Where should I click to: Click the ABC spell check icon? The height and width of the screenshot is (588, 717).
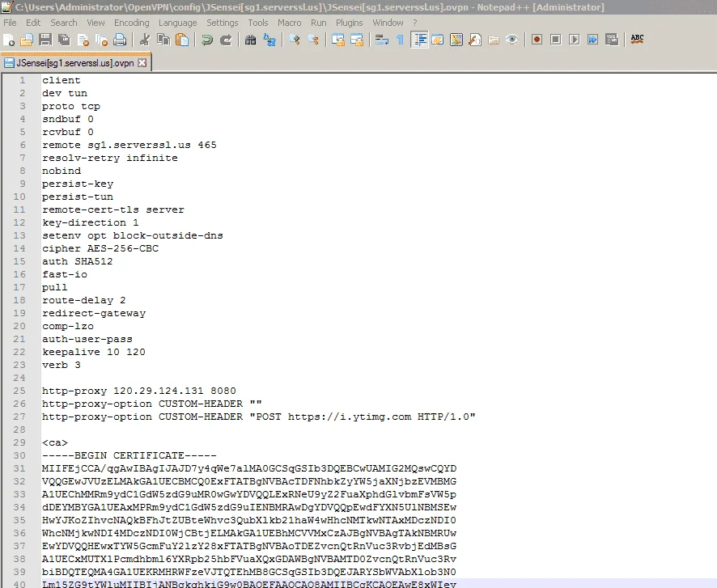click(x=637, y=40)
